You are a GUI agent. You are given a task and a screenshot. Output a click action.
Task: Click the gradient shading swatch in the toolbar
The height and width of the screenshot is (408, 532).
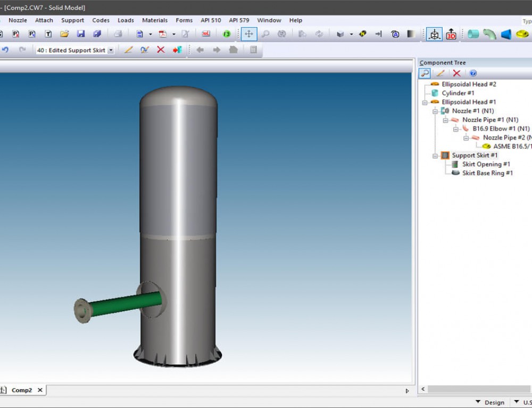pos(410,34)
